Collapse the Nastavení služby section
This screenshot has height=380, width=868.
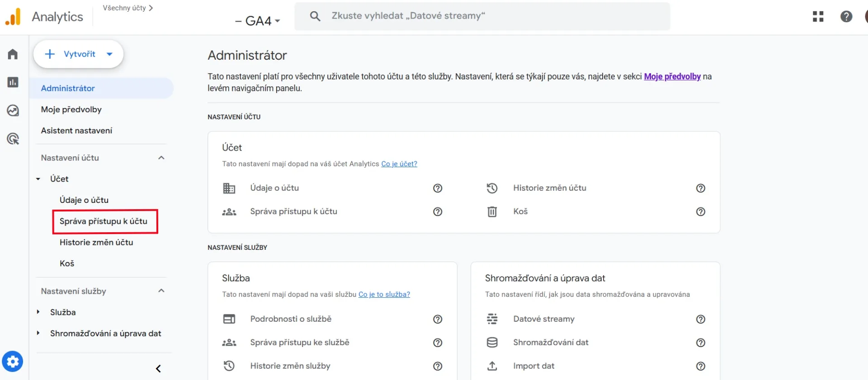[x=161, y=291]
